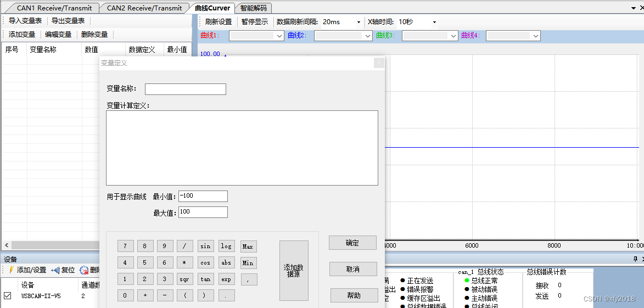644x308 pixels.
Task: Click the exp function key
Action: [x=226, y=279]
